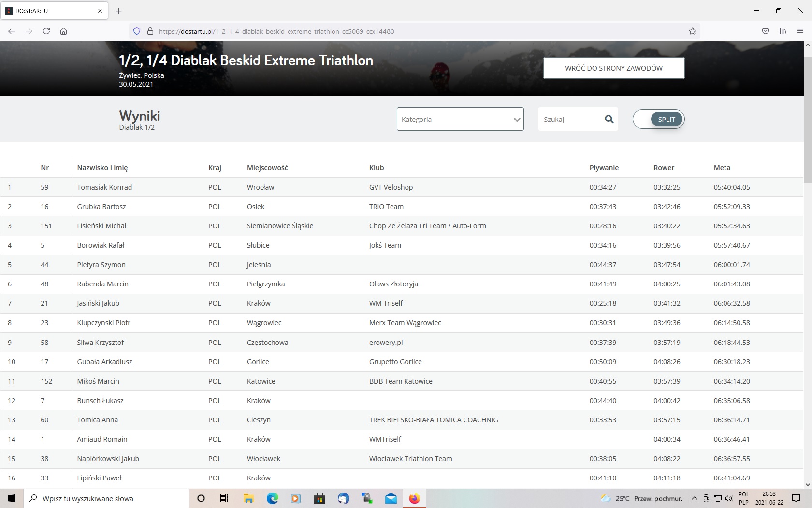Reload the page with the refresh icon

coord(46,31)
